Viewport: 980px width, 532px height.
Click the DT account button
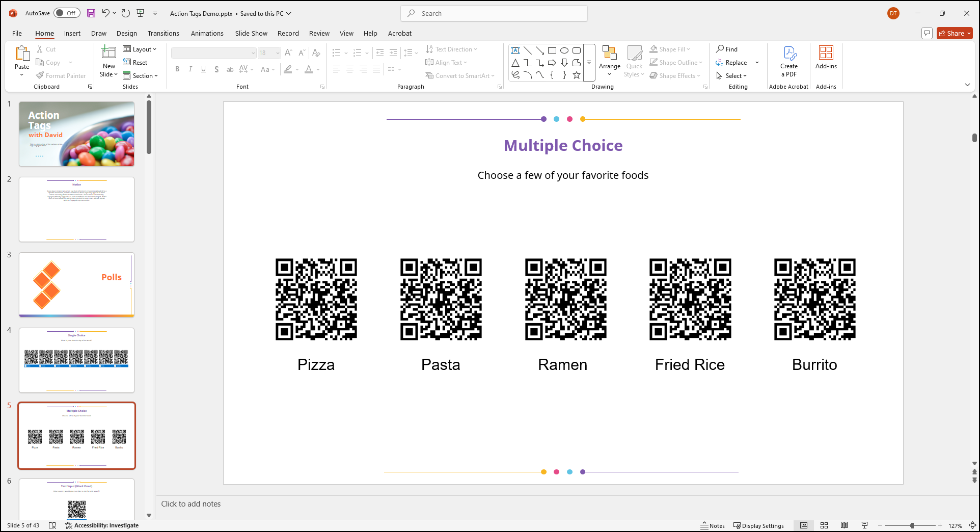click(x=893, y=13)
